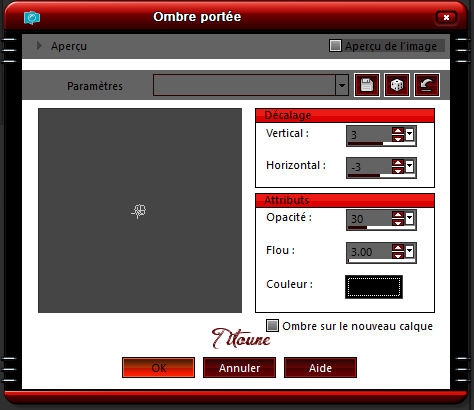
Task: Click the shadow offset preview area
Action: pos(140,210)
